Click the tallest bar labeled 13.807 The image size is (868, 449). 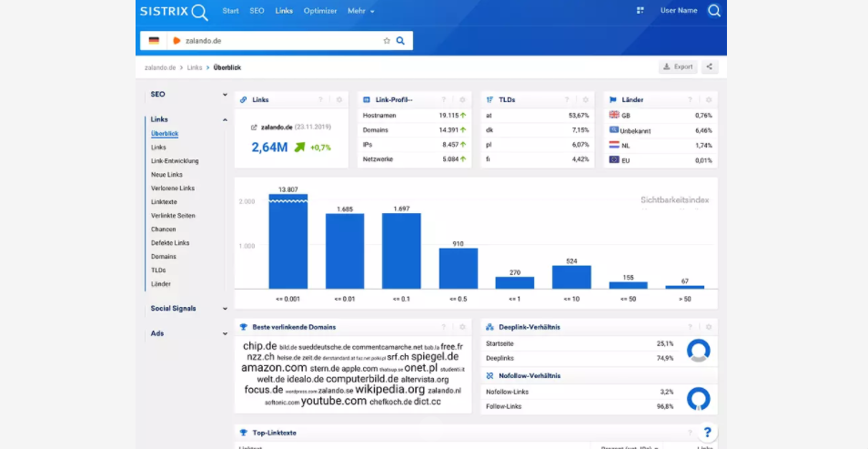288,241
